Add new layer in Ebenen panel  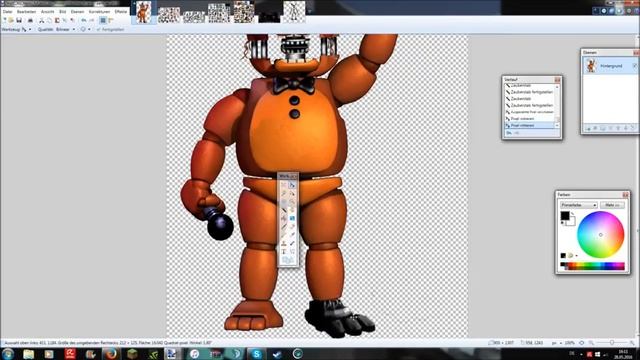tap(588, 128)
